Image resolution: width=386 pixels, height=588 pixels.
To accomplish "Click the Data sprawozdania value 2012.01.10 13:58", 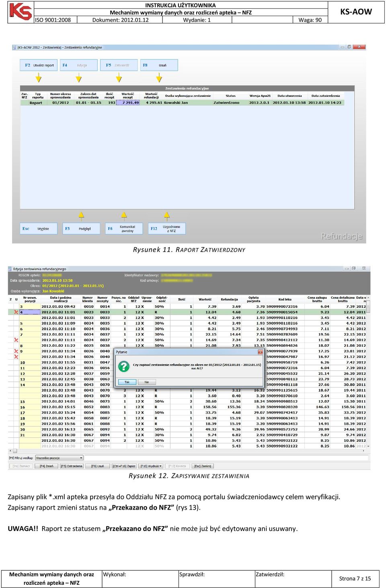I will click(x=57, y=281).
